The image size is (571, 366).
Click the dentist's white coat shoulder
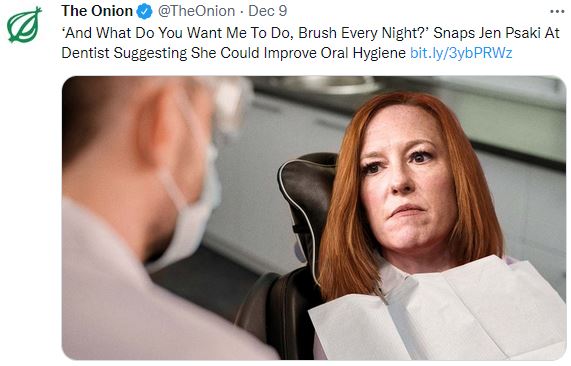[120, 277]
